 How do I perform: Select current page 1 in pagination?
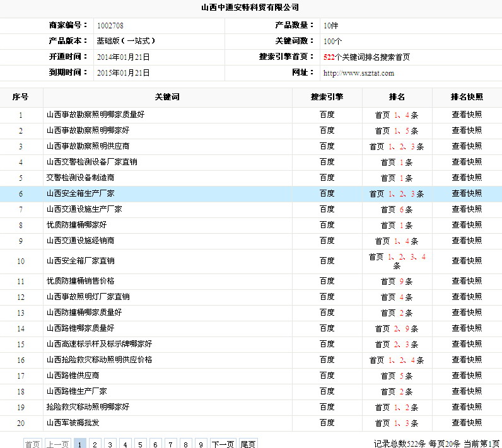click(x=79, y=444)
